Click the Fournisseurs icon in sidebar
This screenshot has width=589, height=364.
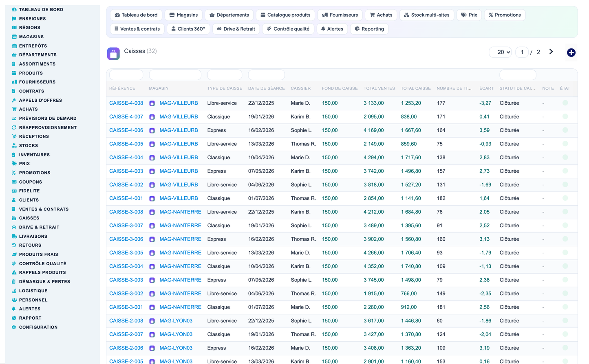(x=14, y=82)
